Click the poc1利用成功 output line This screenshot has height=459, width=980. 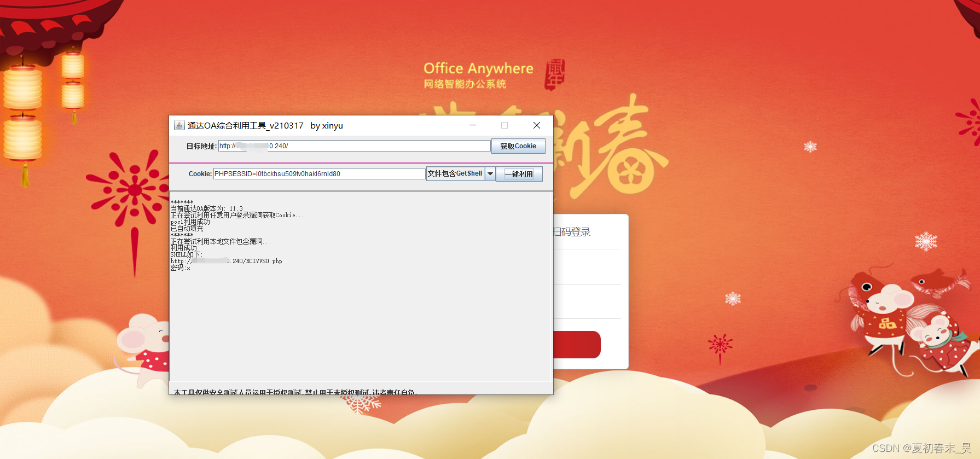point(190,222)
